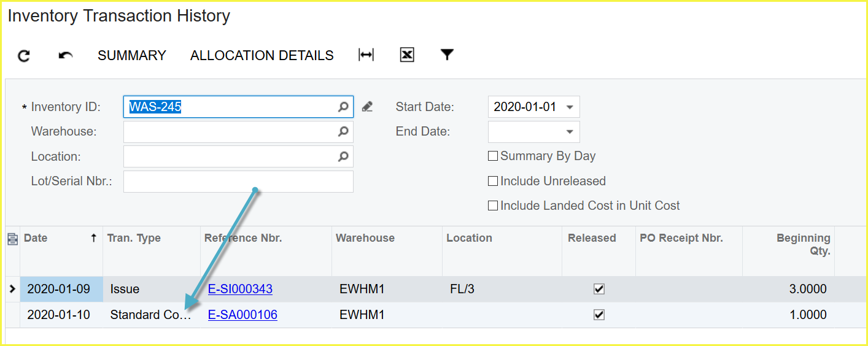Click the Refresh icon in toolbar
The height and width of the screenshot is (346, 868).
[23, 56]
